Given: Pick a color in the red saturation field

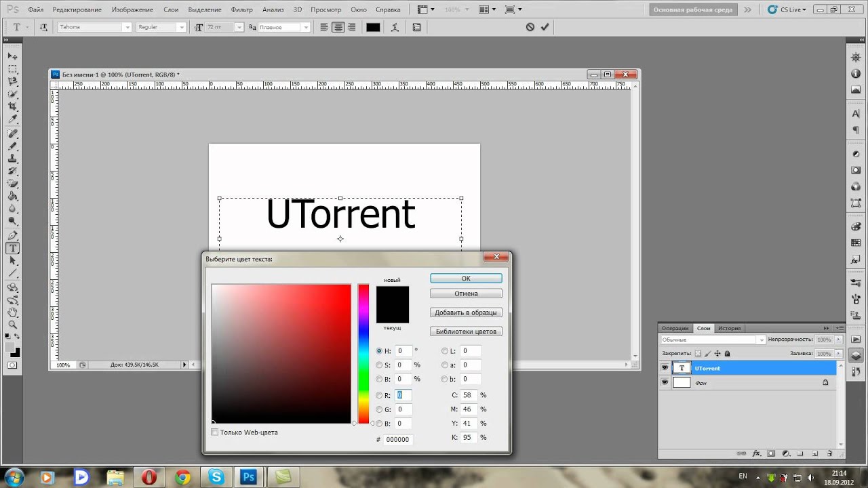Looking at the screenshot, I should (281, 354).
